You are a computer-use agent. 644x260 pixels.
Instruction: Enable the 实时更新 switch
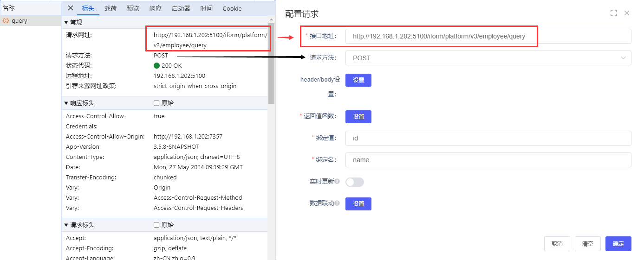355,182
